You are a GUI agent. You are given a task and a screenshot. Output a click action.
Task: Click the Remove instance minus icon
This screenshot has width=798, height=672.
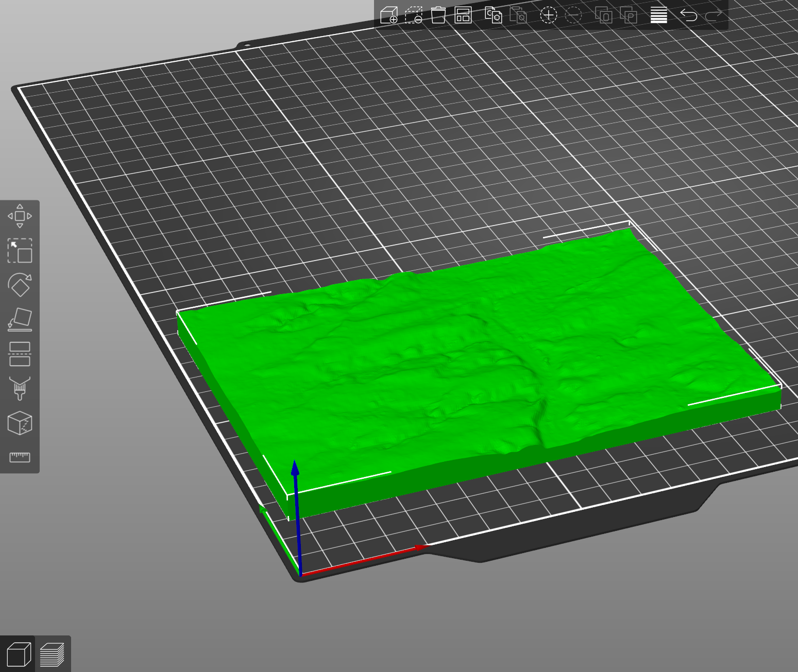[573, 15]
